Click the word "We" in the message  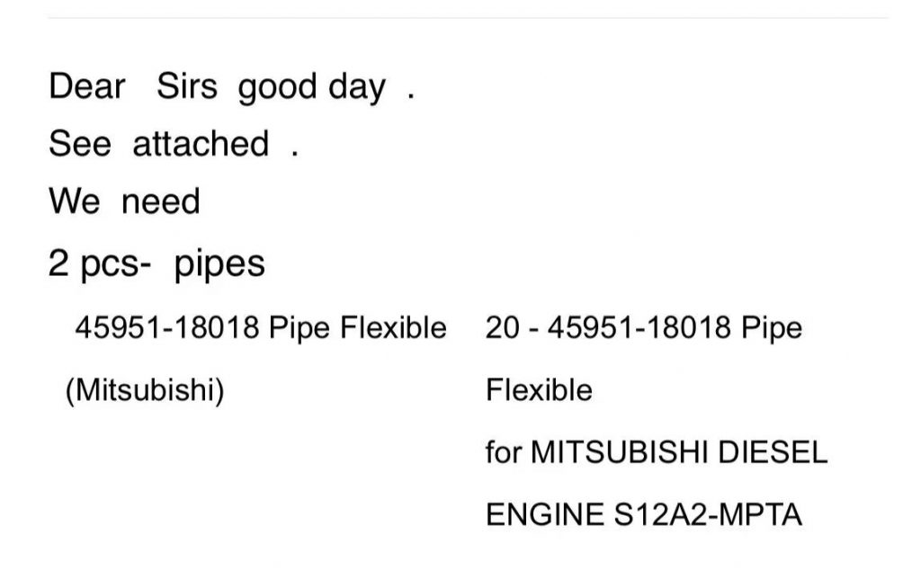point(74,201)
